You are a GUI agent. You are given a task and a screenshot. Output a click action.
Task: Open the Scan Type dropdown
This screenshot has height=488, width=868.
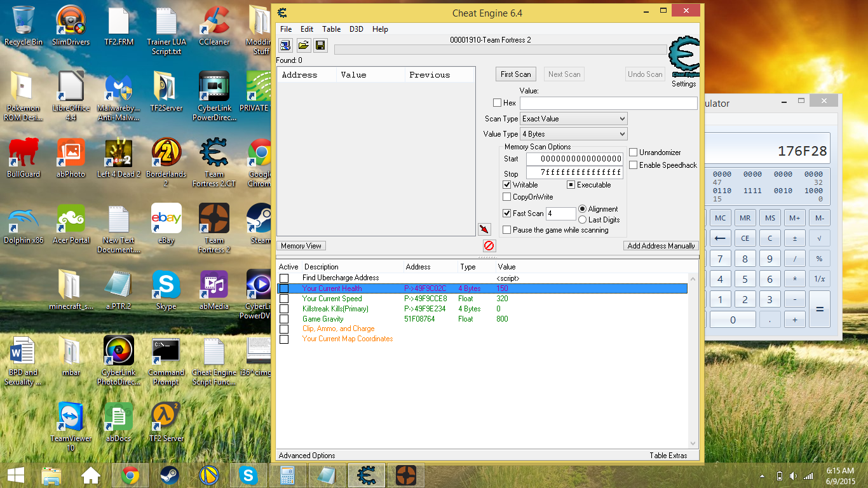click(x=573, y=119)
